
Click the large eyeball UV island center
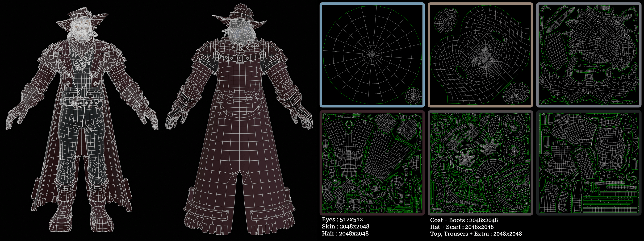click(372, 55)
